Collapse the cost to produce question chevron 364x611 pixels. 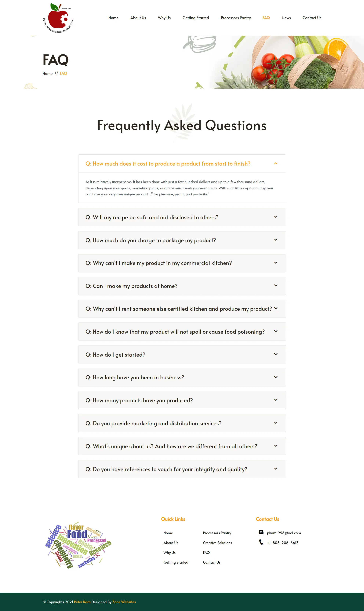(276, 164)
